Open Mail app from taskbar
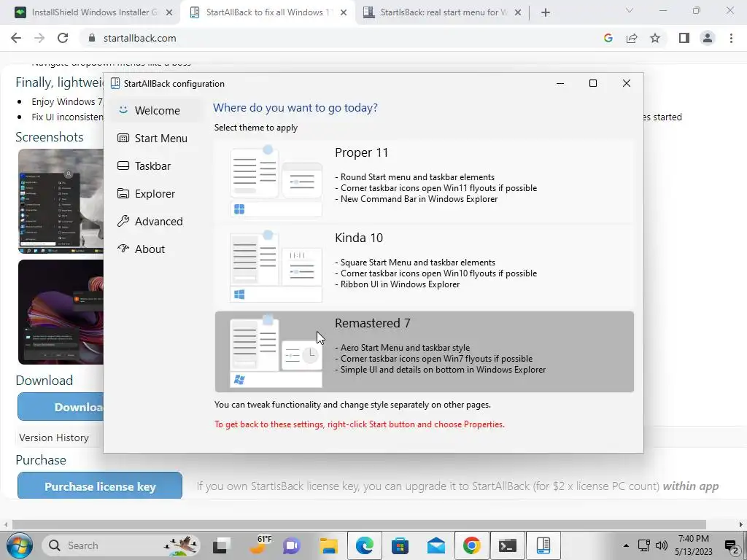 pos(436,545)
